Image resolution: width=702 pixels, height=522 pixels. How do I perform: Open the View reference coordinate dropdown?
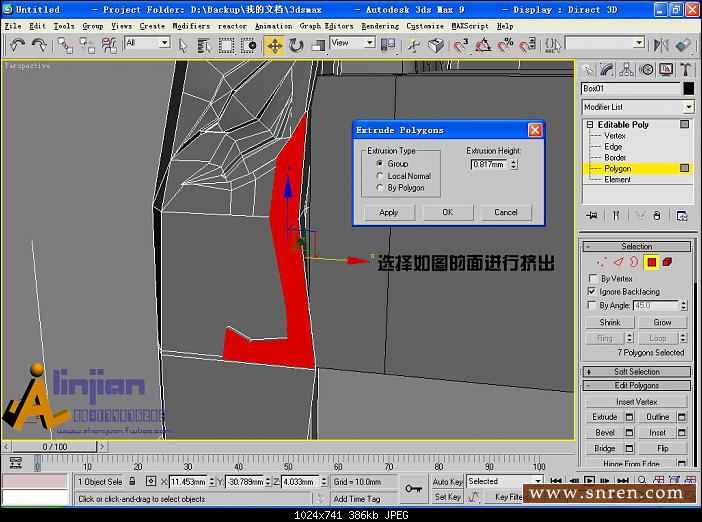click(353, 43)
